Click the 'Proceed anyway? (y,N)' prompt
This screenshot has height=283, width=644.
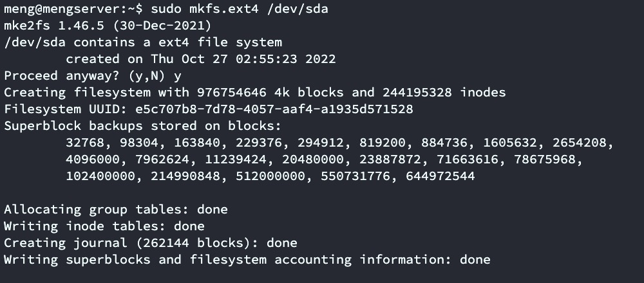click(85, 76)
